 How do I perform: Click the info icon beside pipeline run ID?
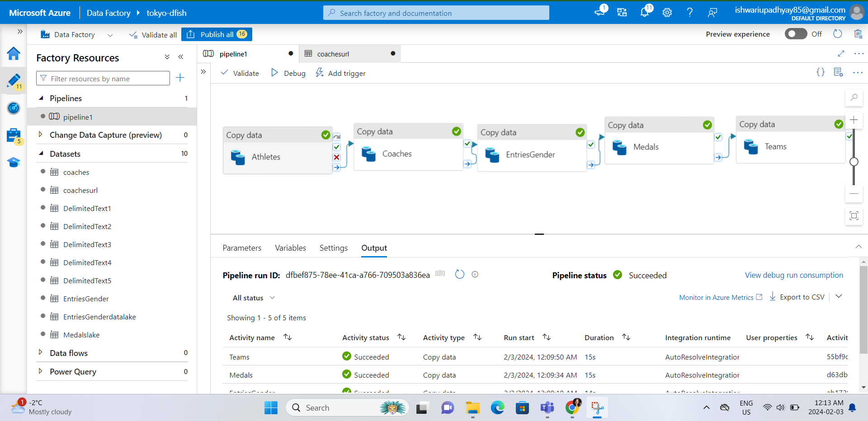475,274
